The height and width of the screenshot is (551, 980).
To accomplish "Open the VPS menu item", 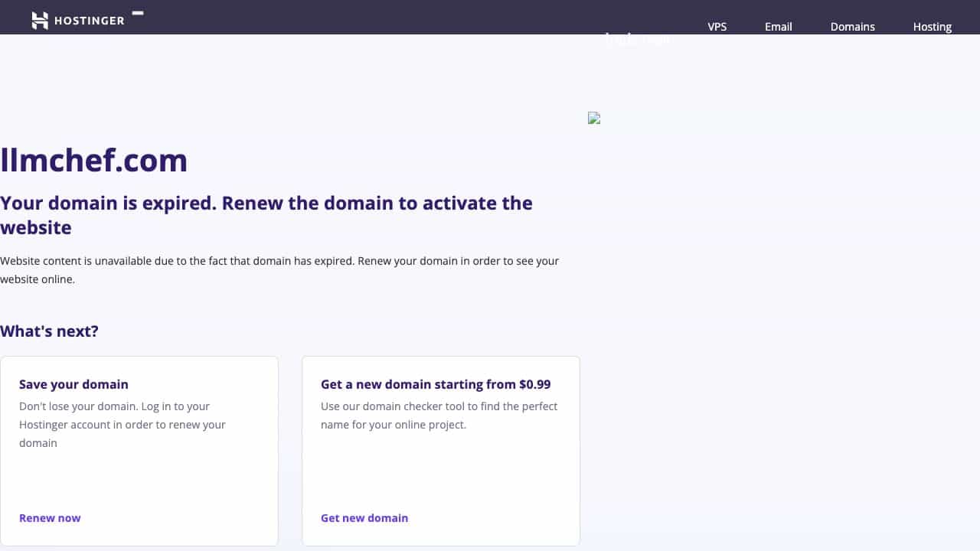I will click(x=717, y=27).
